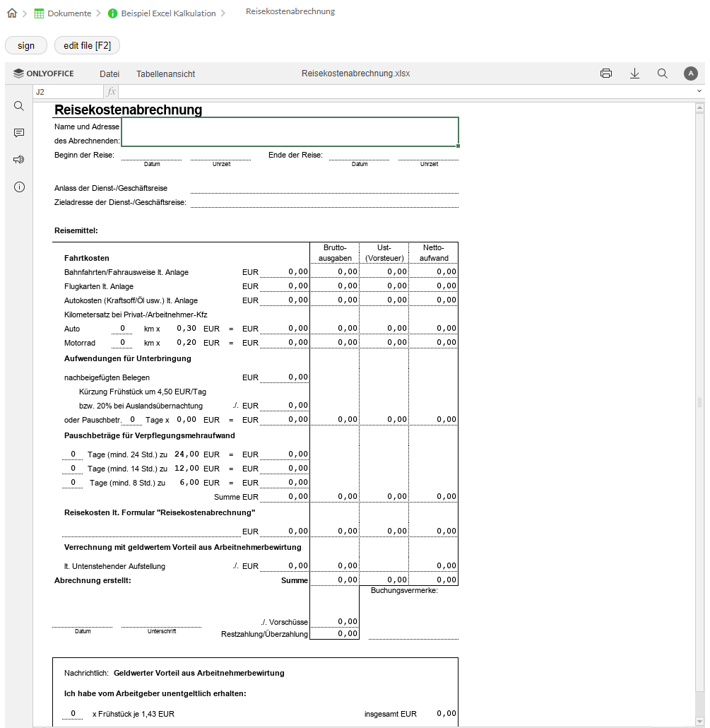710x728 pixels.
Task: Click the fx insert function icon
Action: (112, 92)
